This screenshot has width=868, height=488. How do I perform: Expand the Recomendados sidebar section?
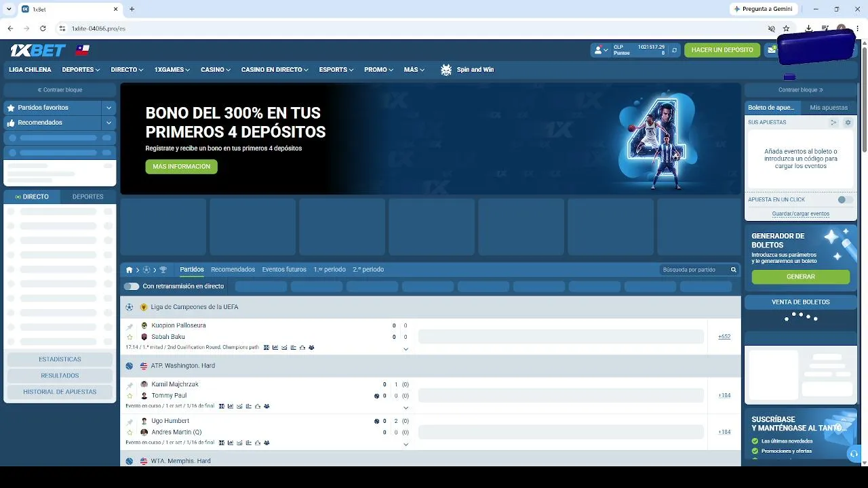coord(108,123)
